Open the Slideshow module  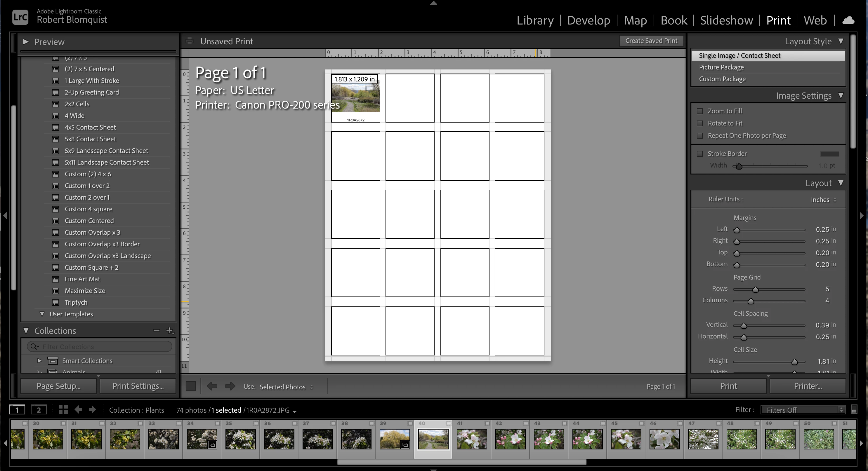tap(726, 20)
